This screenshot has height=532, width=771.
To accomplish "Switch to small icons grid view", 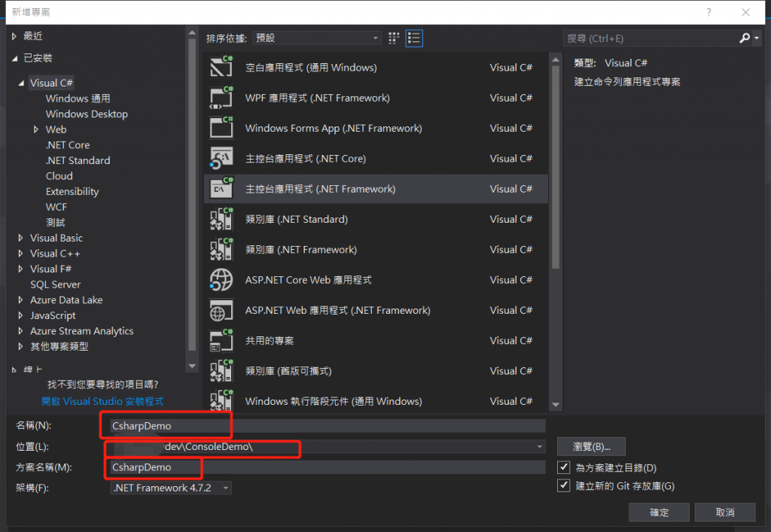I will tap(394, 38).
